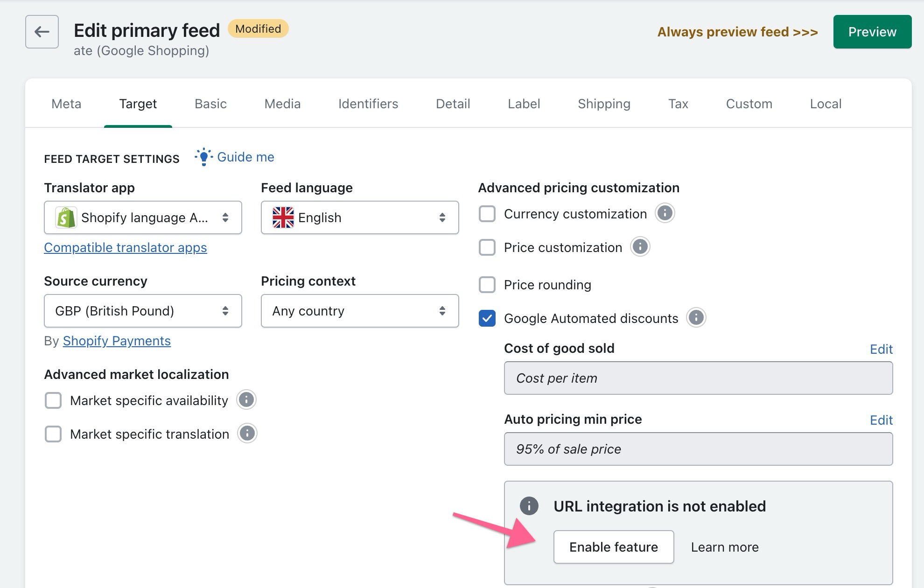Screen dimensions: 924x588
Task: Enable Price customization checkbox
Action: point(487,247)
